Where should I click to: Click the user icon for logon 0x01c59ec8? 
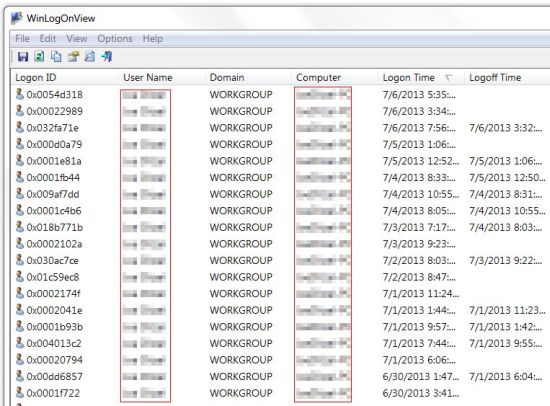(x=20, y=277)
